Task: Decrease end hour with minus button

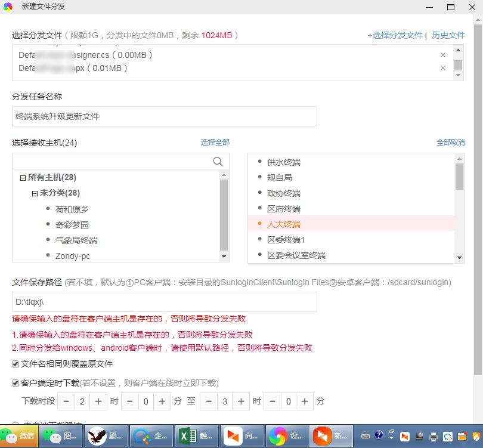Action: point(209,401)
